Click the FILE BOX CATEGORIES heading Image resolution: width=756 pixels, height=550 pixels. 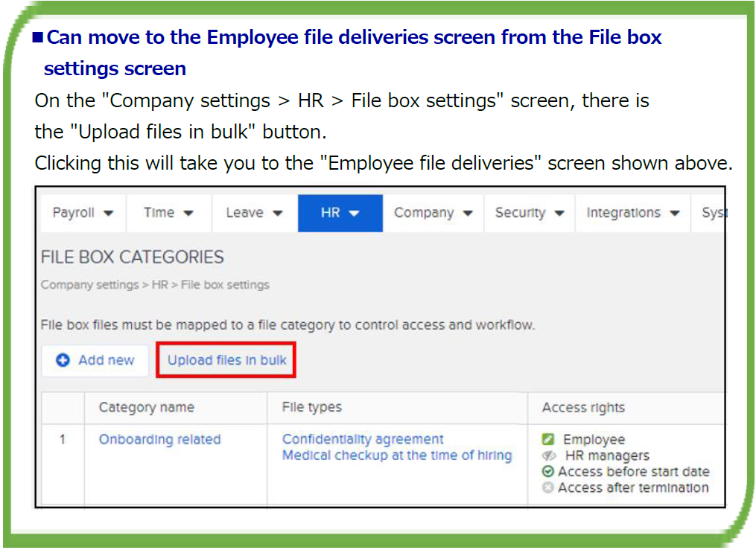(x=132, y=258)
